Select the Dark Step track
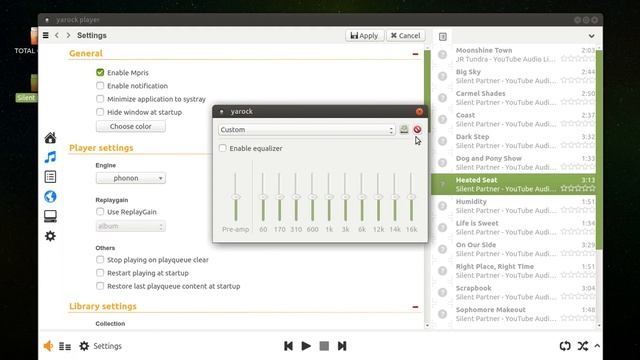This screenshot has height=360, width=640. coord(513,141)
